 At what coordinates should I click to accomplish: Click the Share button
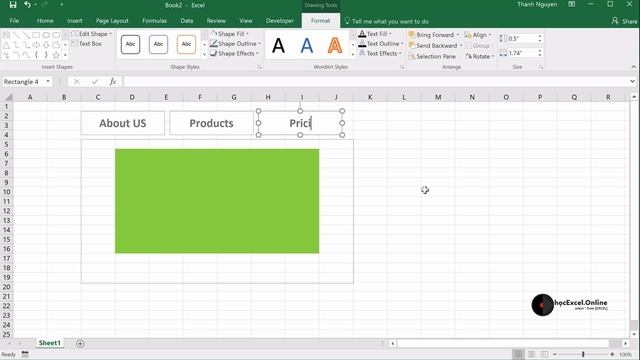point(624,21)
